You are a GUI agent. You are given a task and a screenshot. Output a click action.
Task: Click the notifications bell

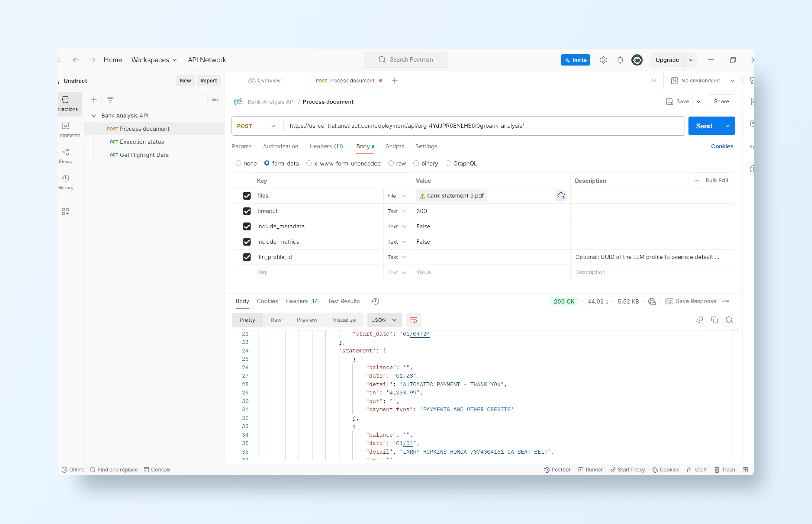620,59
